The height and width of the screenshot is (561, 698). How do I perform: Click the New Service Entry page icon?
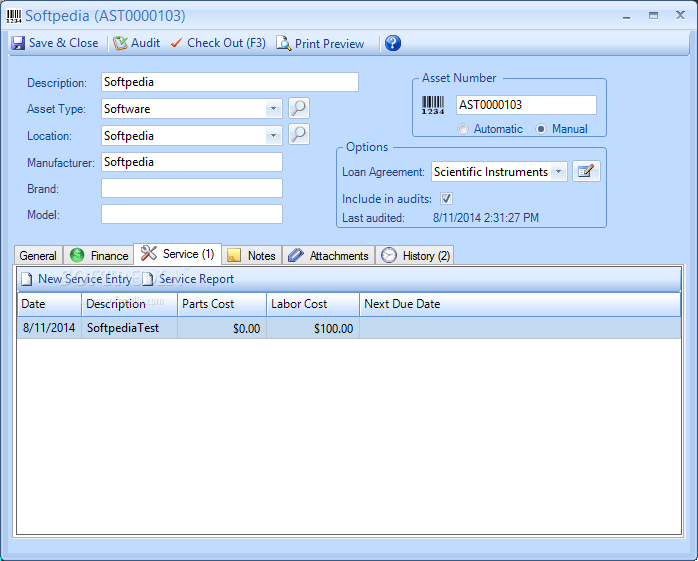click(x=27, y=279)
